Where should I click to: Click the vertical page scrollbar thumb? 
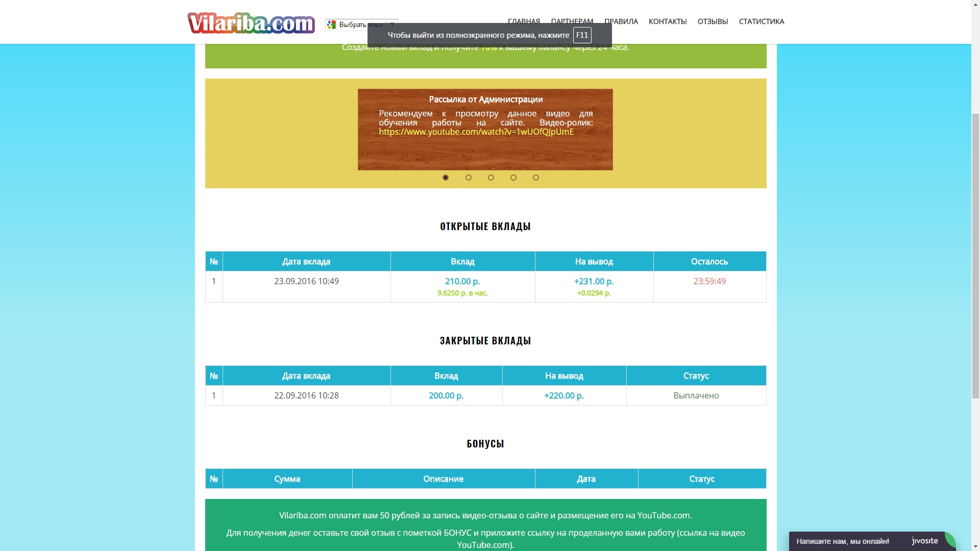(975, 255)
